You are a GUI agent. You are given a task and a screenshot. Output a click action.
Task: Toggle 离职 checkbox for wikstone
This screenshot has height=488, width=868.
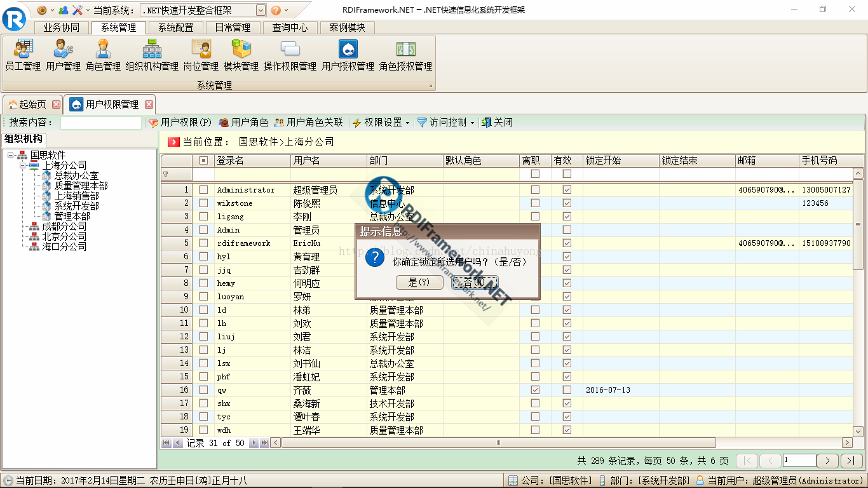tap(535, 203)
